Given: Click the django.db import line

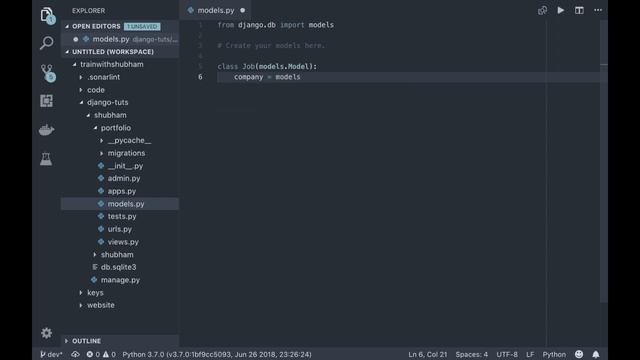Looking at the screenshot, I should 276,25.
